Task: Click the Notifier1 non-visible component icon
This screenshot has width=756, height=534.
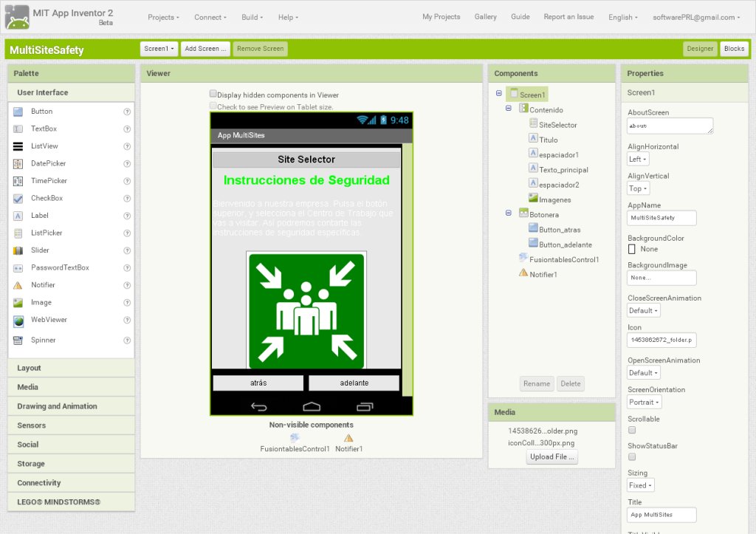Action: 348,438
